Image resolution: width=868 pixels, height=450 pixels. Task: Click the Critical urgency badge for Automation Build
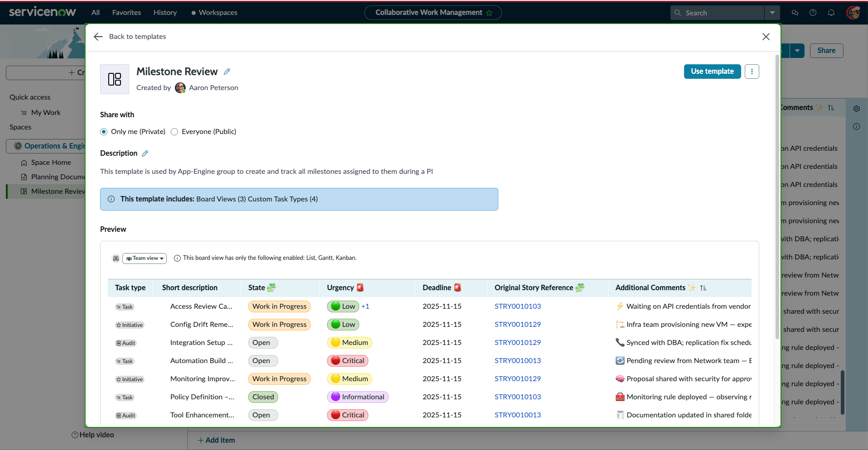pyautogui.click(x=347, y=361)
